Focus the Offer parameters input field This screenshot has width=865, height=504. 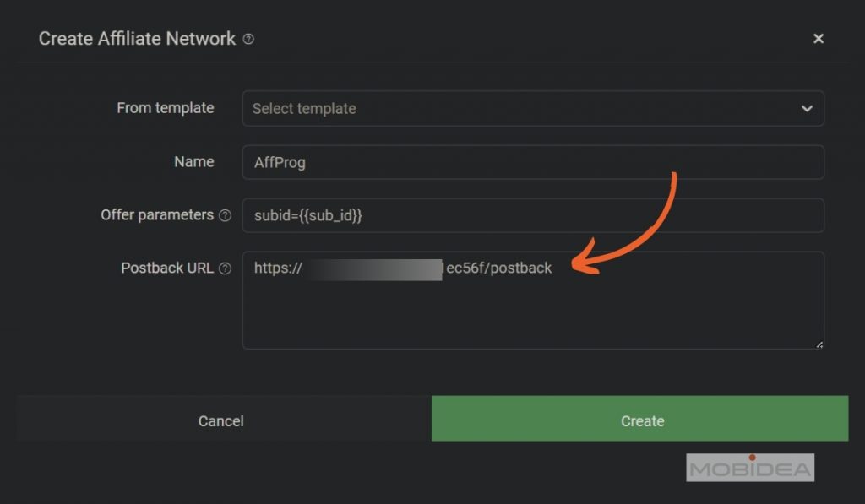tap(532, 215)
